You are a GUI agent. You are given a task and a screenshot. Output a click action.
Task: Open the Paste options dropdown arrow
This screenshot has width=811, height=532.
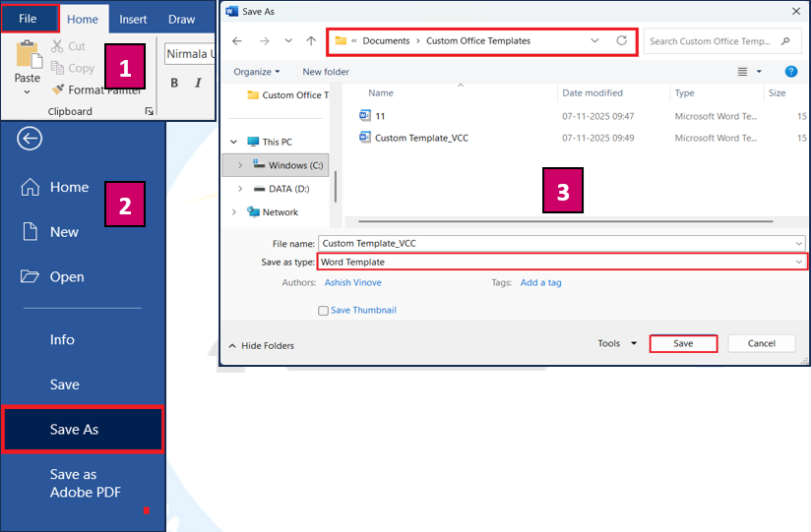(x=27, y=92)
